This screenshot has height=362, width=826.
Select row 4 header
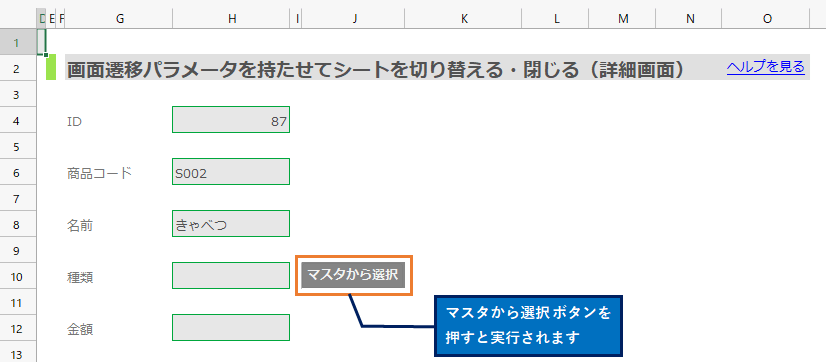point(18,120)
